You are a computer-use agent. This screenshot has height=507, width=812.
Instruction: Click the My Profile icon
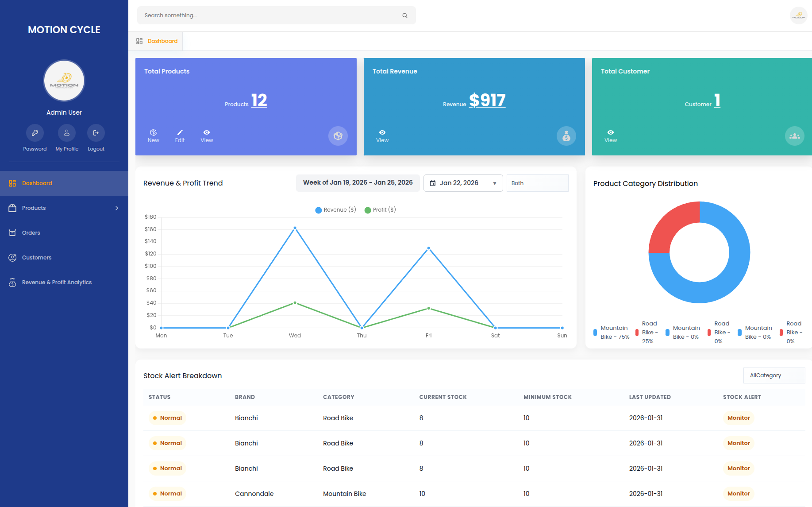(x=67, y=132)
